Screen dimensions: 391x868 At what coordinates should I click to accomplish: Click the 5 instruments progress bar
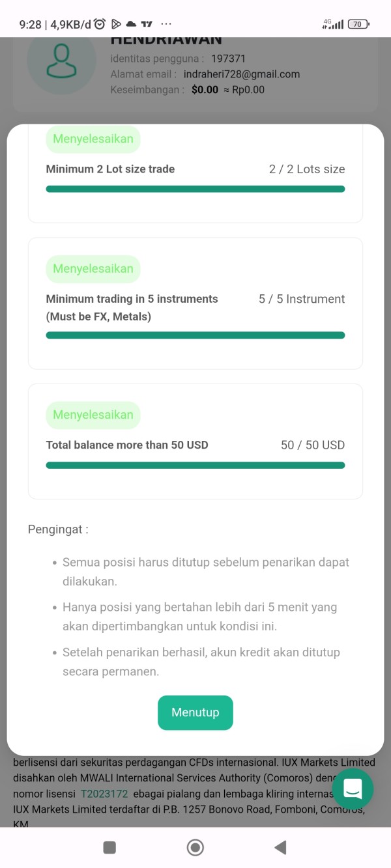point(195,335)
